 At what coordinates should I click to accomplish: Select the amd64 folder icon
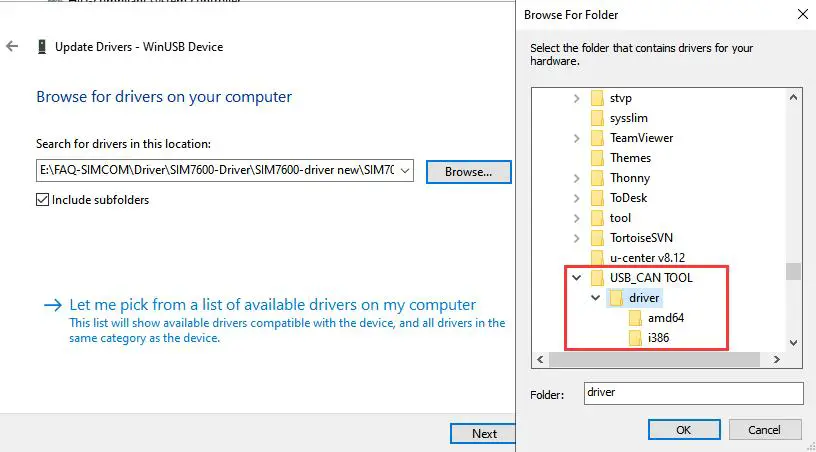[635, 318]
